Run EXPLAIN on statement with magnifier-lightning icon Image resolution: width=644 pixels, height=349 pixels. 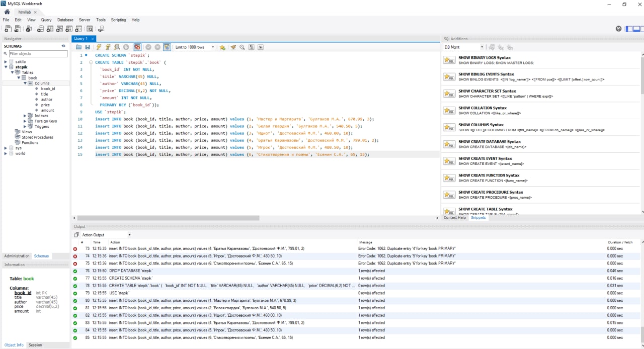117,47
